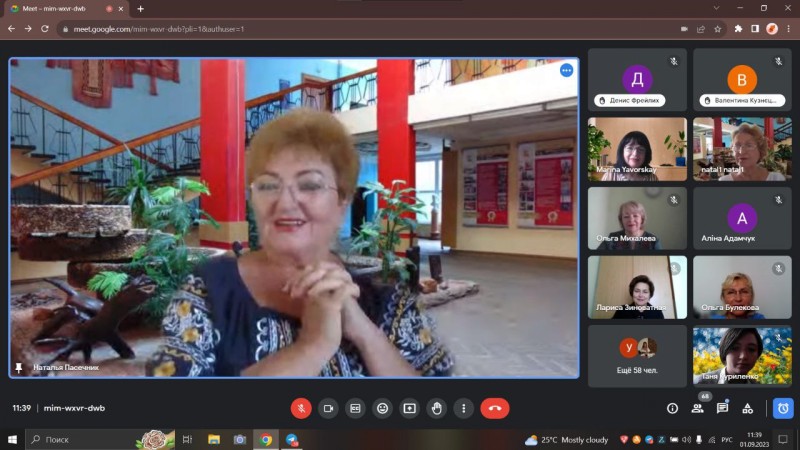Raise hand in the meeting
800x450 pixels.
[436, 408]
